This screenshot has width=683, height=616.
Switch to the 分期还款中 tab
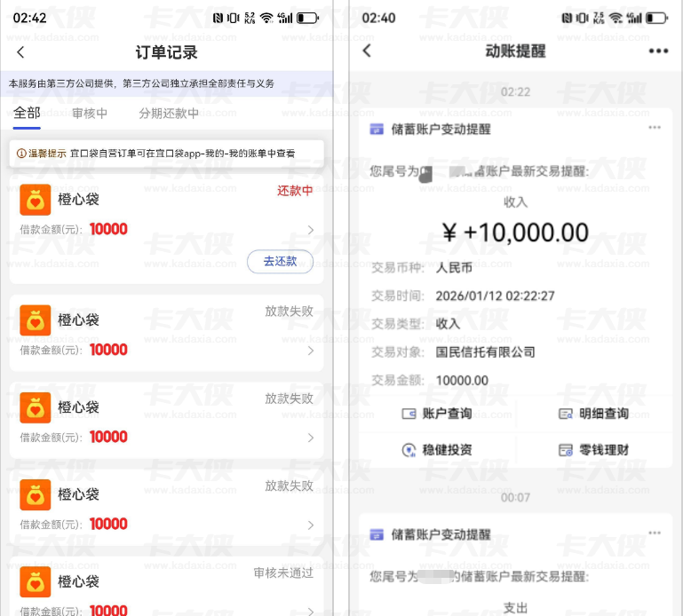pos(169,114)
